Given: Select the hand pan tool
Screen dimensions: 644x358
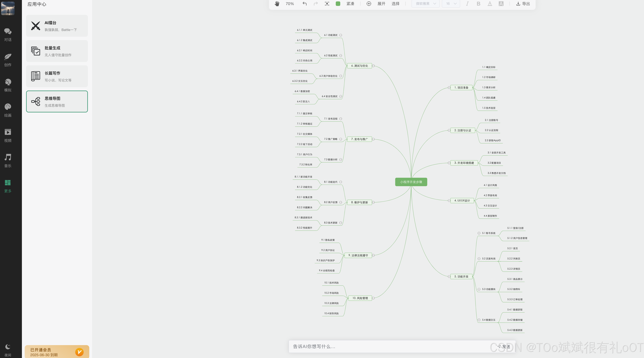Looking at the screenshot, I should (x=277, y=4).
